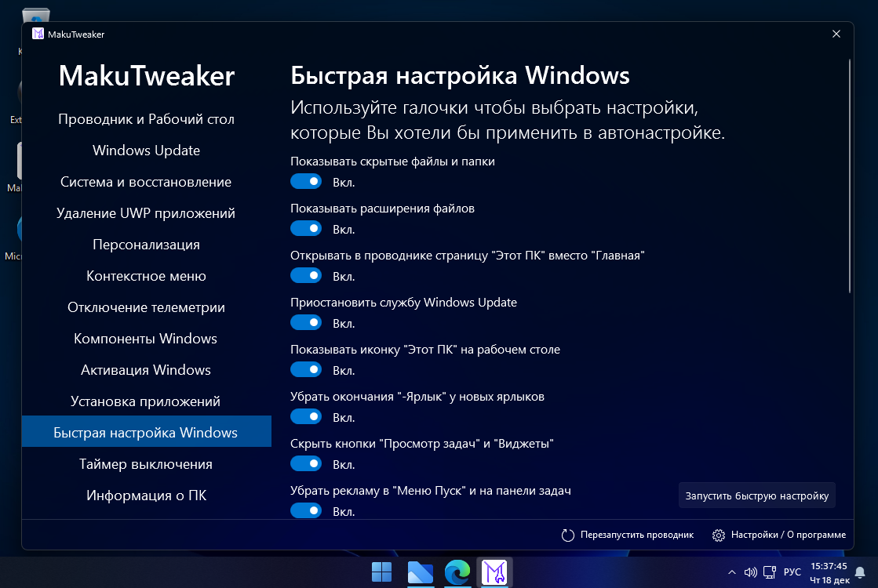Open the network tray icon

coord(770,572)
